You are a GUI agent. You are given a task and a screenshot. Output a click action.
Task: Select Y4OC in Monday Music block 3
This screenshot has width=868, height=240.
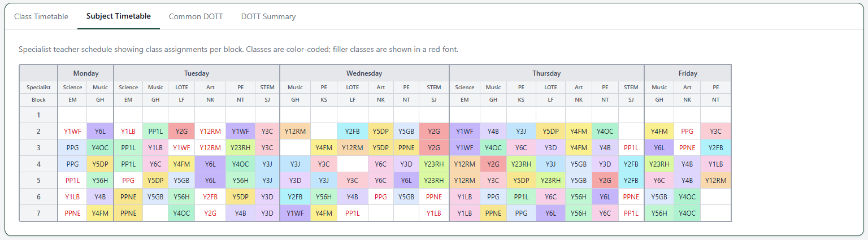[x=100, y=148]
